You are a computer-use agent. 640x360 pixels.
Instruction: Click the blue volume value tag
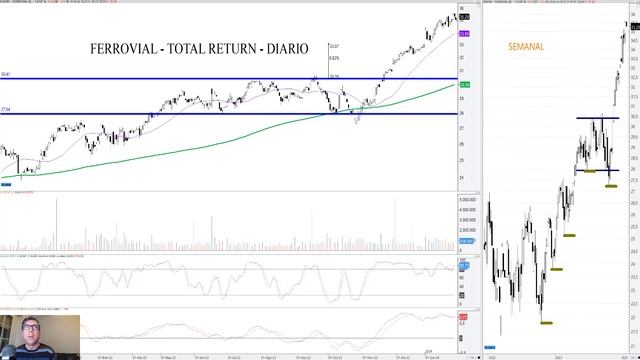pyautogui.click(x=467, y=241)
